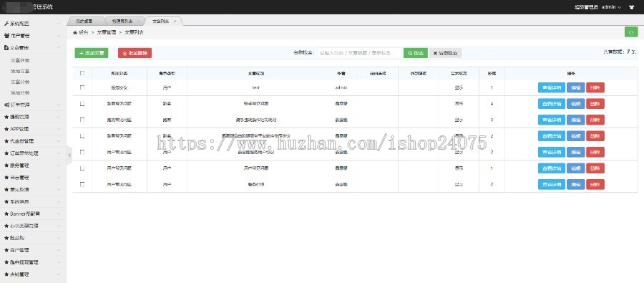Click the star icon beside 系统消息
This screenshot has width=644, height=283.
[6, 201]
